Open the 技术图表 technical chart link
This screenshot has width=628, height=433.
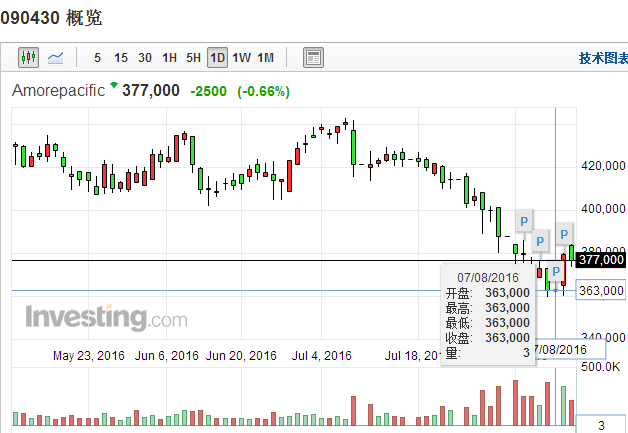(603, 58)
